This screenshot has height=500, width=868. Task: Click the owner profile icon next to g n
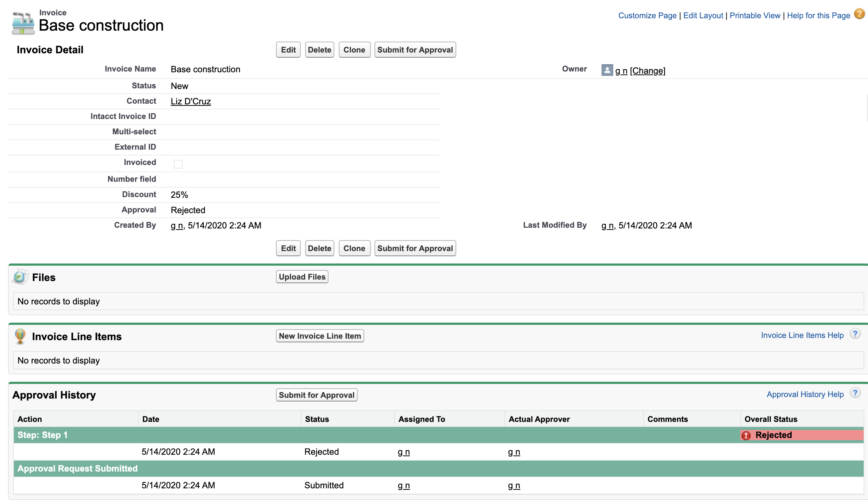[x=607, y=70]
